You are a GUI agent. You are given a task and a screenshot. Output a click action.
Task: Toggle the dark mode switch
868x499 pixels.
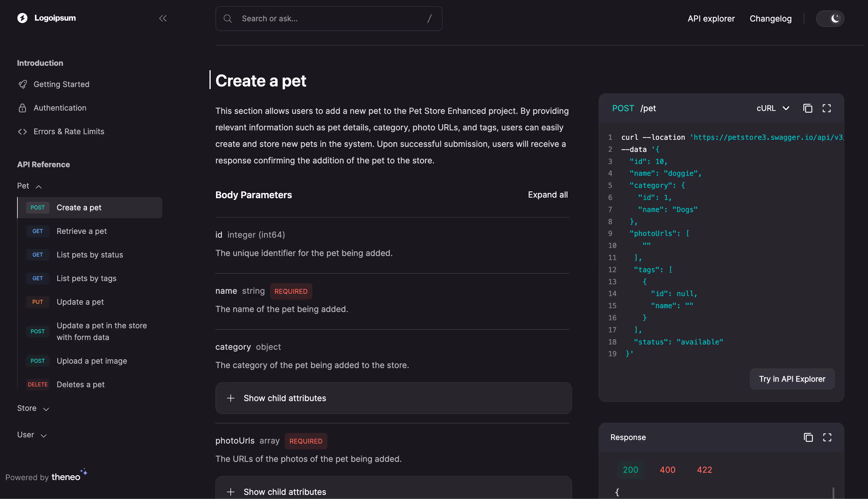pos(830,19)
